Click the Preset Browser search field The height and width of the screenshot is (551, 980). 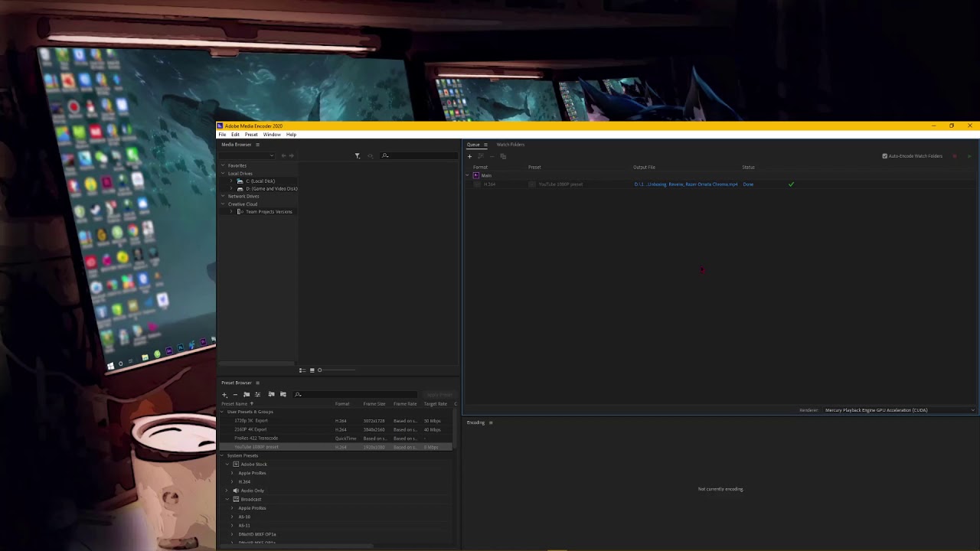(x=356, y=395)
